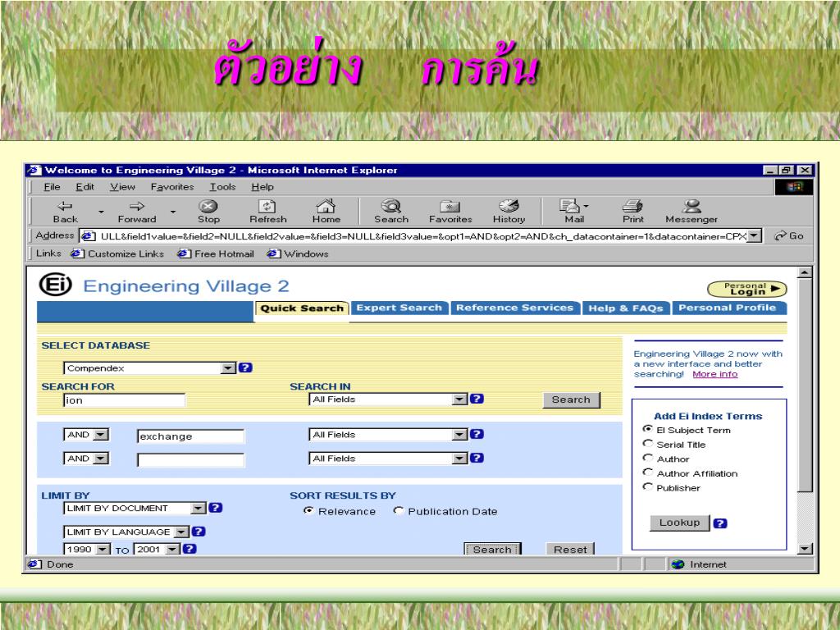Open the 1990 start year dropdown

(103, 549)
